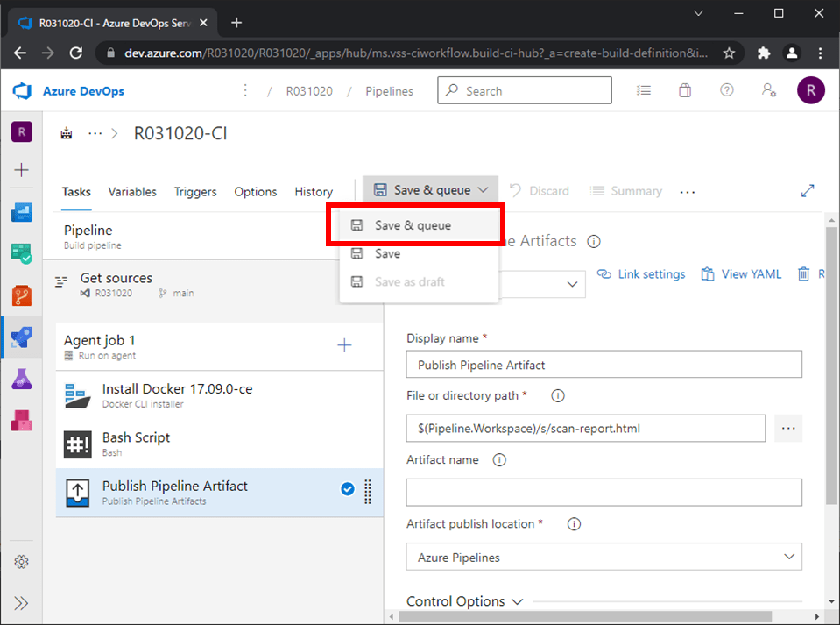The image size is (840, 625).
Task: Add a task to Agent job 1
Action: tap(344, 345)
